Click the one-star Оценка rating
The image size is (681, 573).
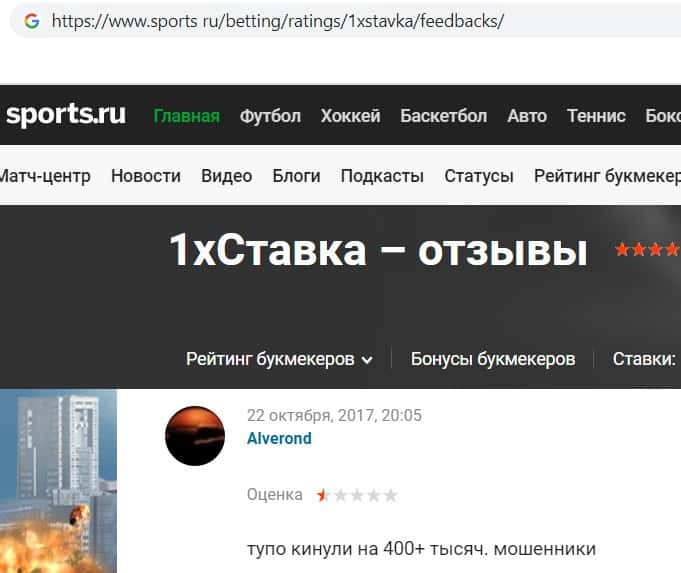[357, 495]
